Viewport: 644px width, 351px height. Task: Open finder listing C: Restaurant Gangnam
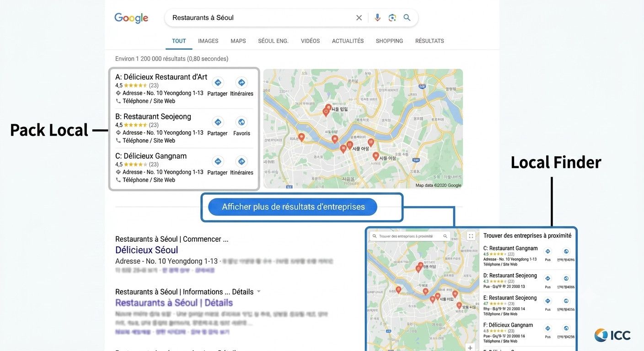[510, 248]
